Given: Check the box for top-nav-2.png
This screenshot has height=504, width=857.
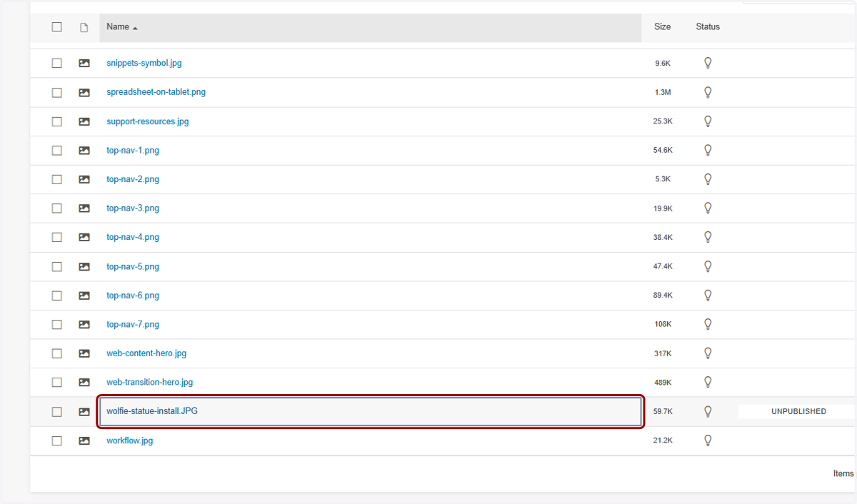Looking at the screenshot, I should [57, 180].
